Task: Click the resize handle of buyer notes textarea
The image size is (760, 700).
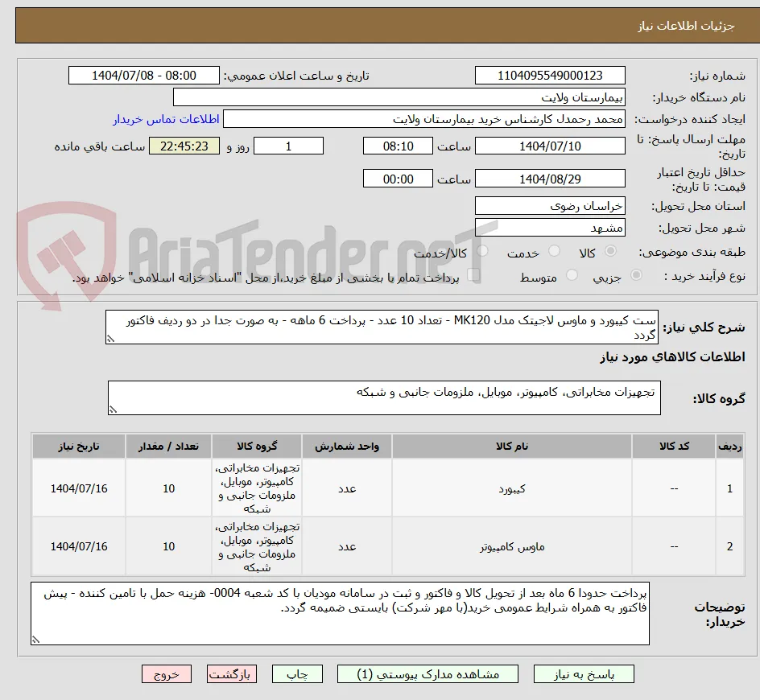Action: pyautogui.click(x=35, y=640)
